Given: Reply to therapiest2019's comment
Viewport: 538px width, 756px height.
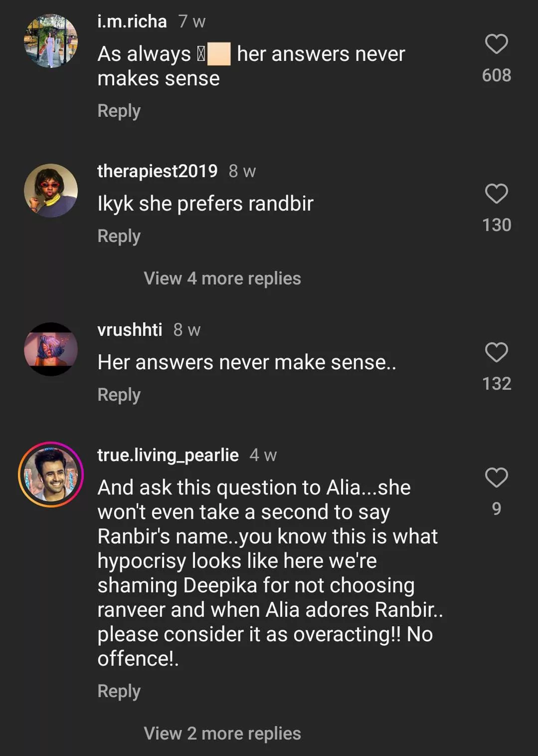Looking at the screenshot, I should pyautogui.click(x=119, y=236).
